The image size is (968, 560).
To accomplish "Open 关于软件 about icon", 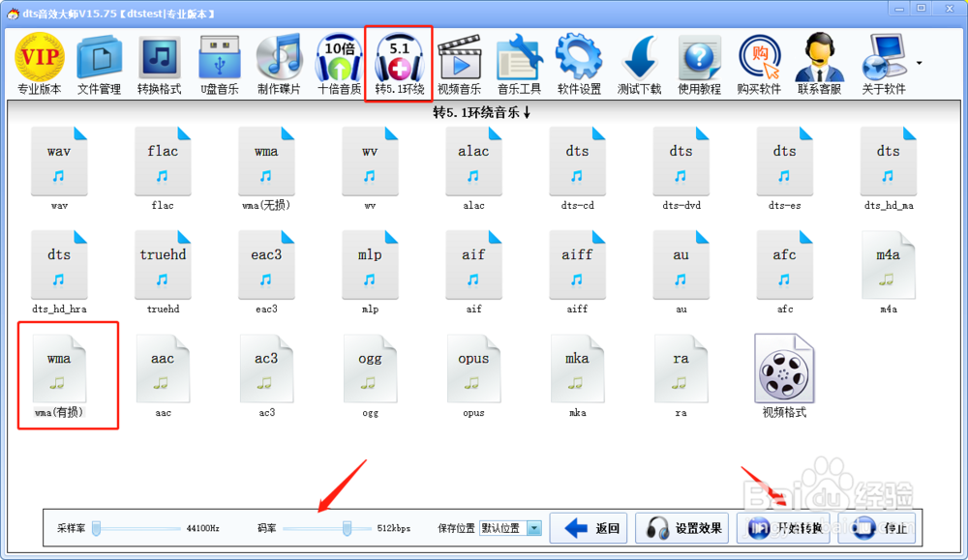I will click(884, 64).
